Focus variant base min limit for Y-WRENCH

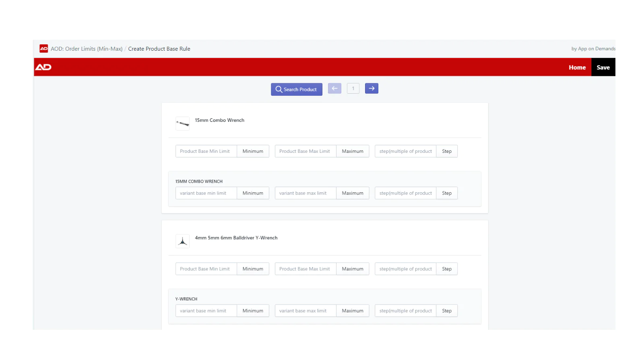(206, 311)
